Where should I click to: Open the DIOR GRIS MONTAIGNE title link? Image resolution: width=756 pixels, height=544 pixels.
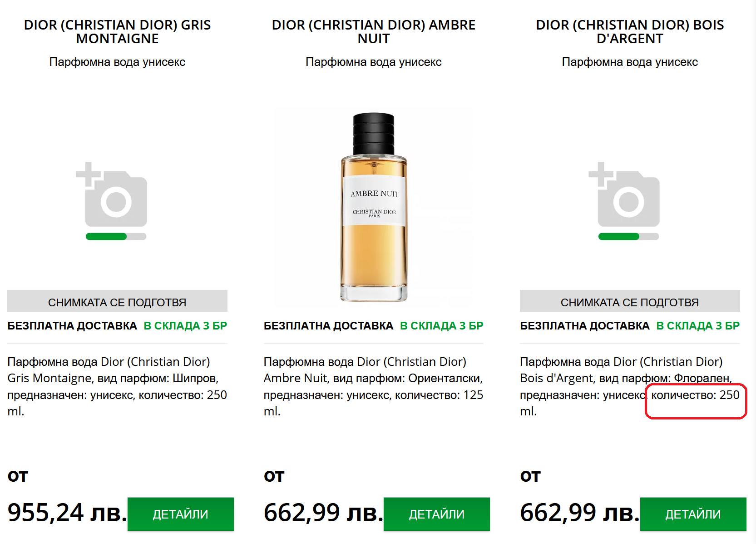click(117, 32)
